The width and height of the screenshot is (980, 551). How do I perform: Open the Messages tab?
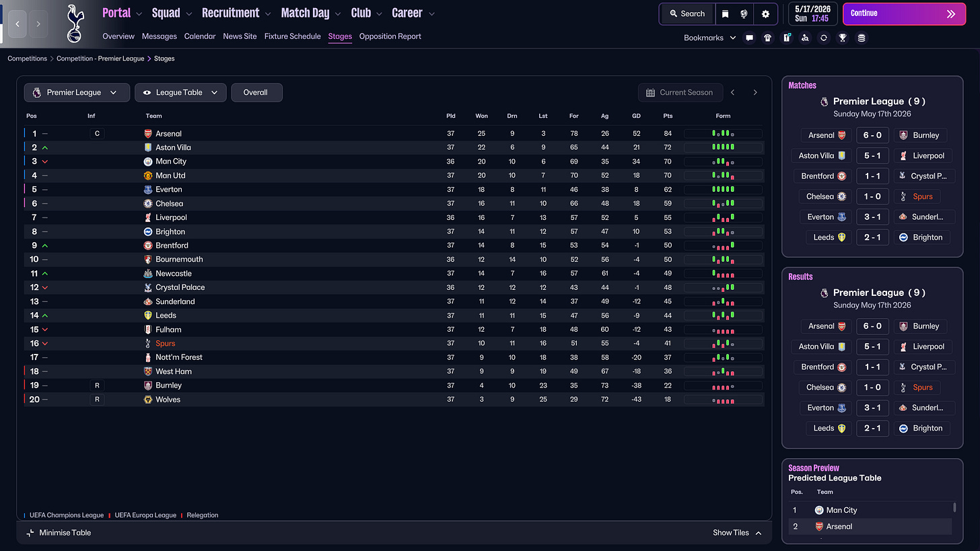click(x=160, y=36)
